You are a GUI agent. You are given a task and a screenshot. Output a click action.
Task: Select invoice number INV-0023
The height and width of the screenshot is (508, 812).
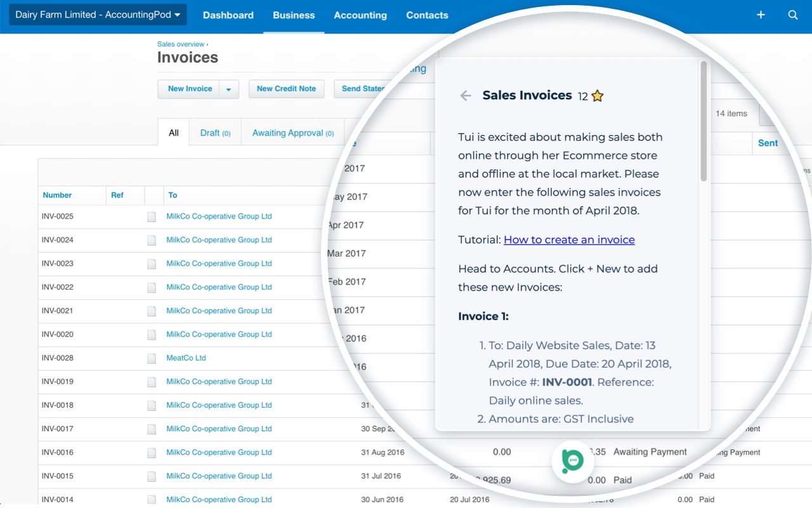point(58,263)
